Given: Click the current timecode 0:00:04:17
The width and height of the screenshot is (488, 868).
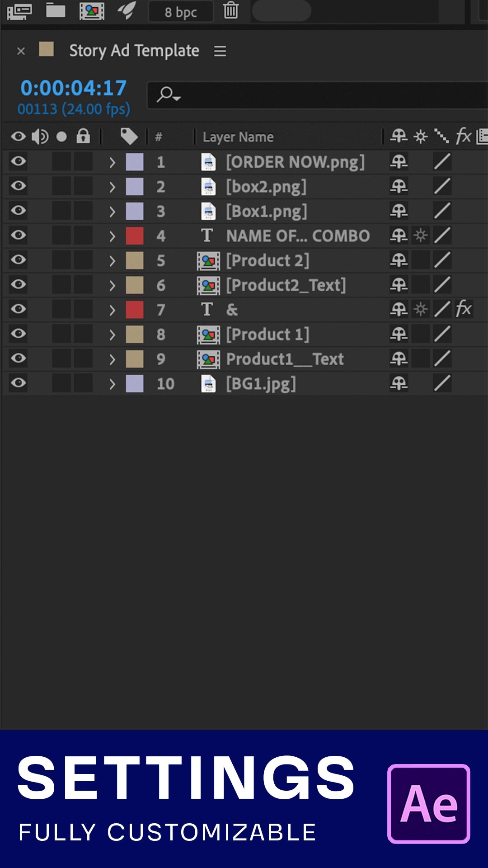Looking at the screenshot, I should click(73, 88).
